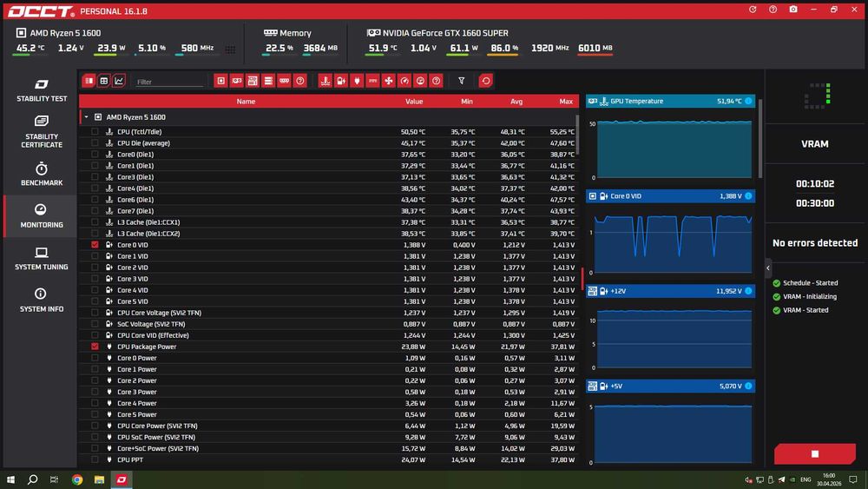The height and width of the screenshot is (489, 868).
Task: Click the info icon on GPU Temperature graph
Action: 748,101
